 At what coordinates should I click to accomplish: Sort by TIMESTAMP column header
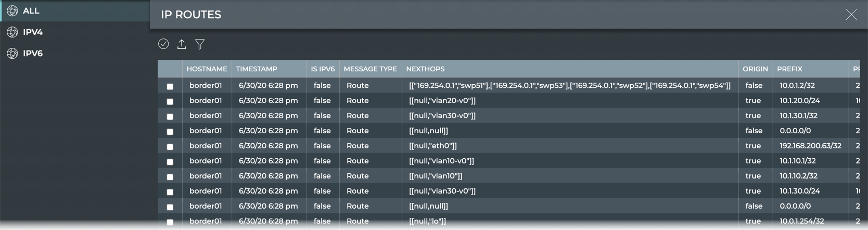[257, 69]
